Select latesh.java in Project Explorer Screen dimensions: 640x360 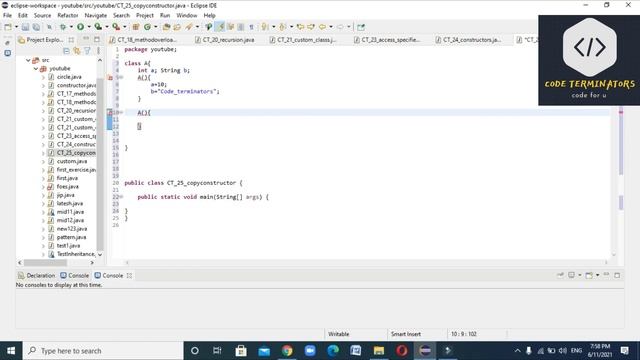click(x=69, y=204)
